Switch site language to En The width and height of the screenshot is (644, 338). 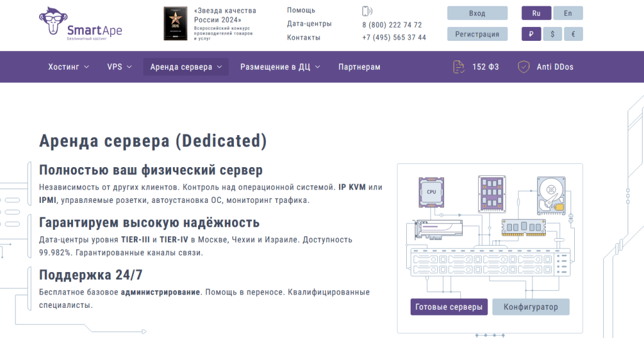click(x=568, y=13)
